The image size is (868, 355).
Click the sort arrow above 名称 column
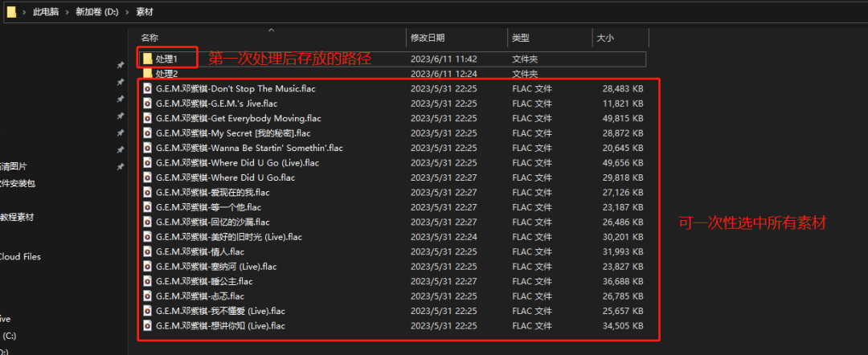(x=272, y=30)
